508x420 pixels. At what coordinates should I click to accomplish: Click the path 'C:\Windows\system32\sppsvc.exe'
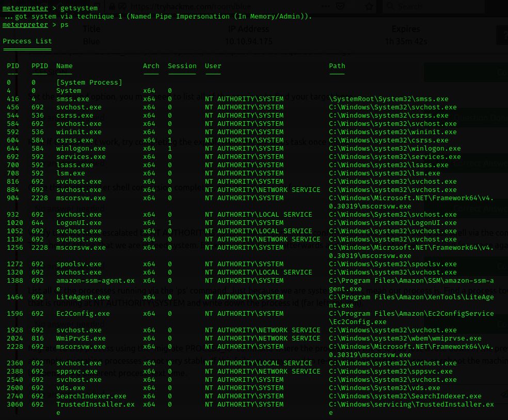pos(391,371)
